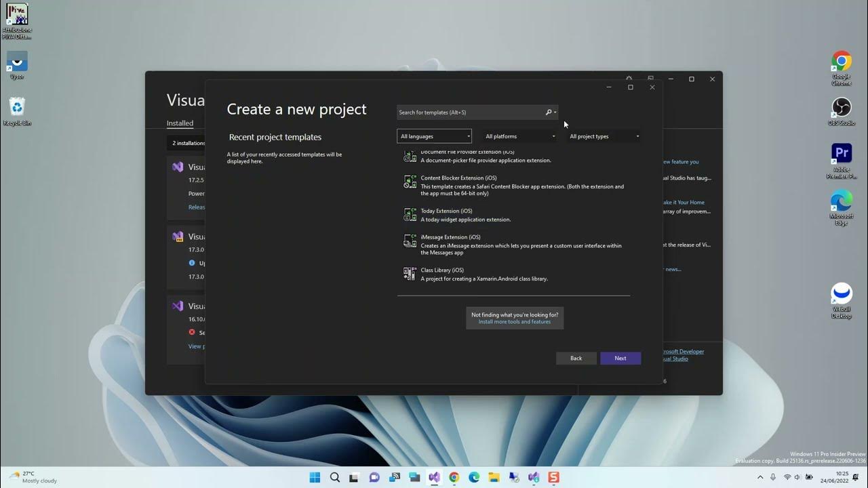The height and width of the screenshot is (488, 868).
Task: Open the All languages dropdown
Action: 434,136
